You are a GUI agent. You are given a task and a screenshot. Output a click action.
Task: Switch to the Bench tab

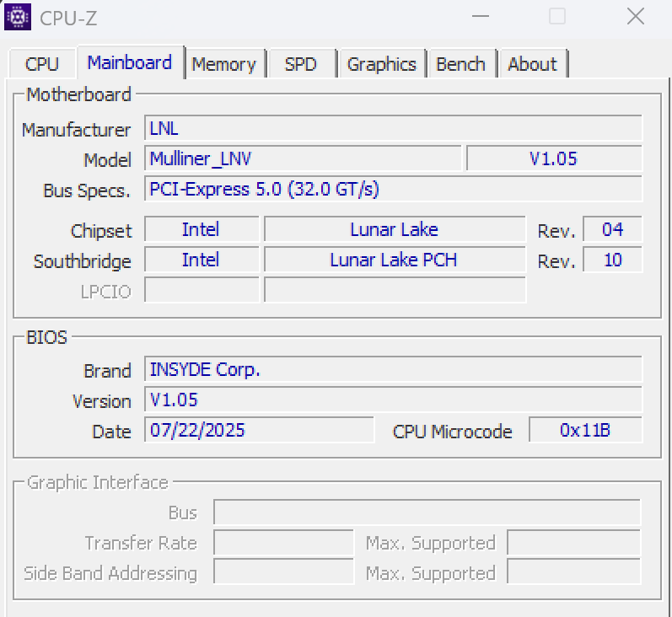(x=460, y=64)
